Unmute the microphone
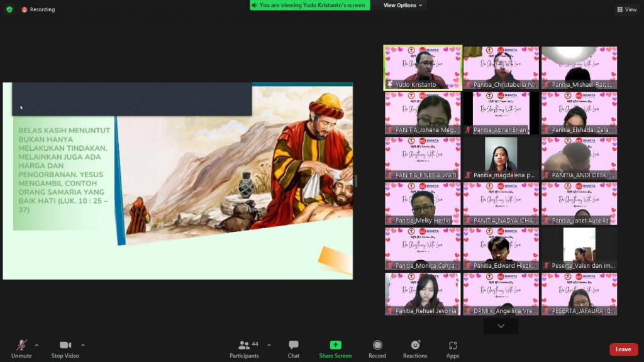Screen dimensions: 644x362 (x=21, y=345)
